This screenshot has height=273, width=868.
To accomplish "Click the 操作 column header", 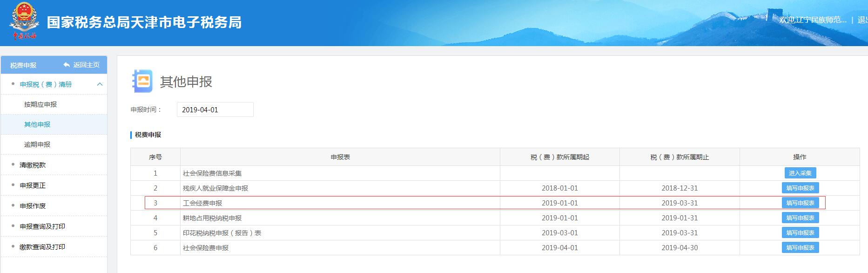I will tap(800, 157).
